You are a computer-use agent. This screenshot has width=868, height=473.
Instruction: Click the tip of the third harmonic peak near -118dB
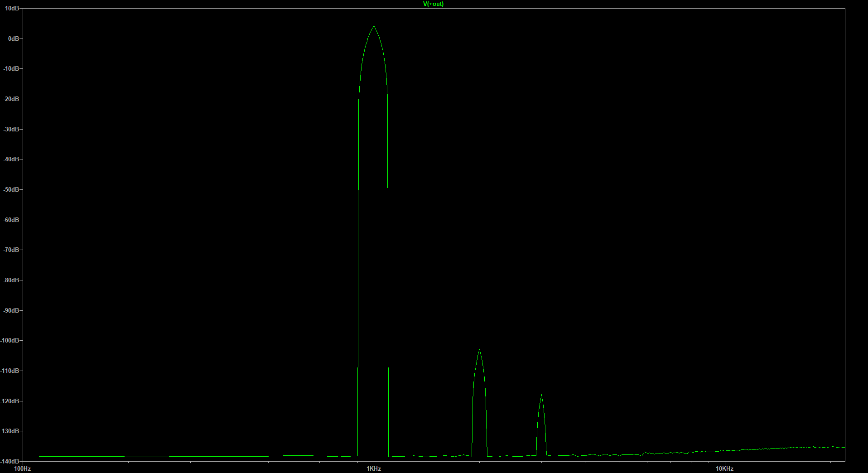tap(541, 395)
